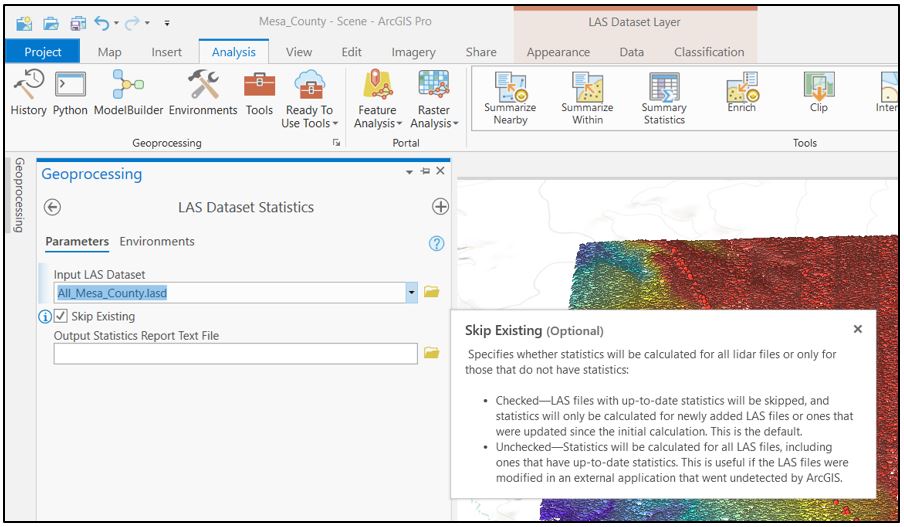Click the Undo arrow
The image size is (904, 527).
click(102, 22)
